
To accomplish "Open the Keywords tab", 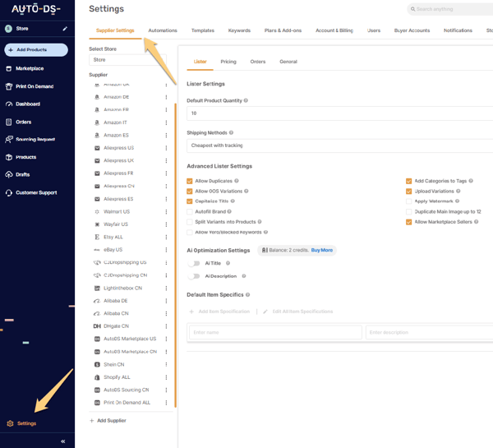I will [x=239, y=30].
